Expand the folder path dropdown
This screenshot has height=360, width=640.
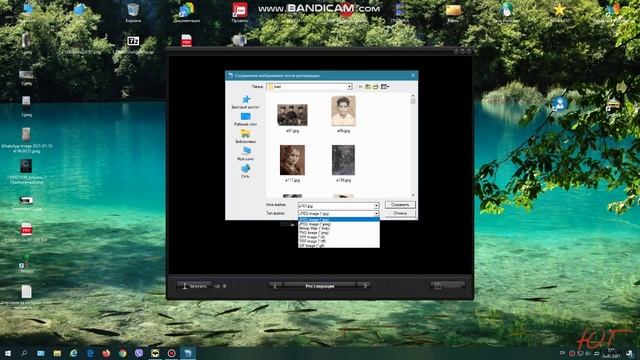pyautogui.click(x=349, y=87)
